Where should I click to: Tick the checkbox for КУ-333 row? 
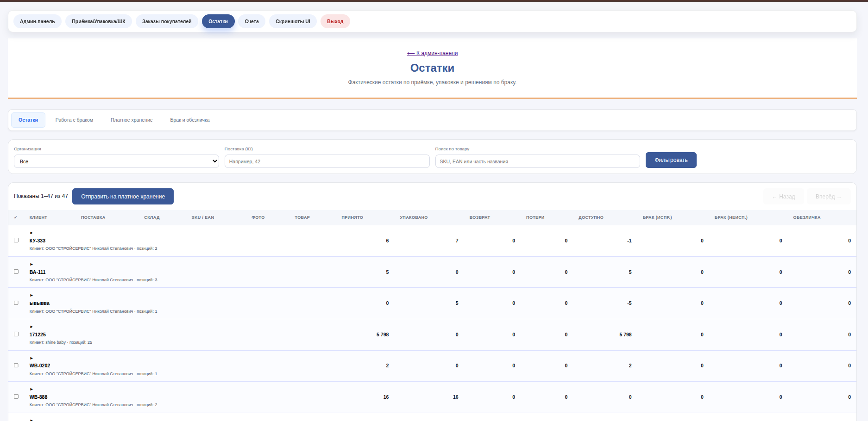(x=16, y=240)
